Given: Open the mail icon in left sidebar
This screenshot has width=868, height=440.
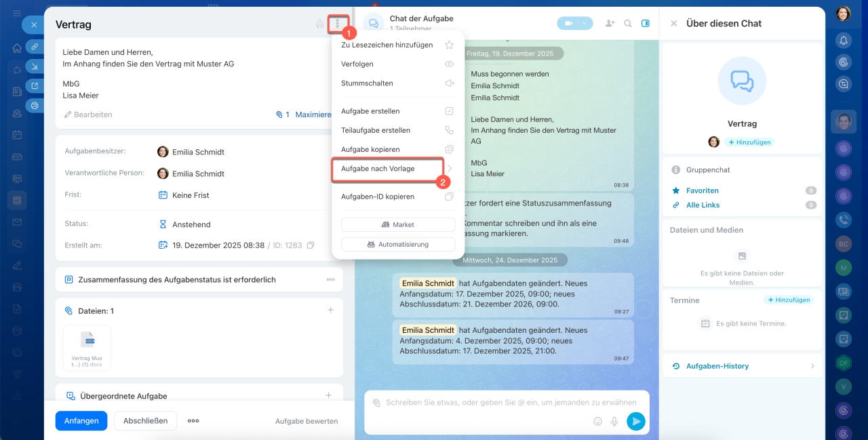Looking at the screenshot, I should coord(17,222).
